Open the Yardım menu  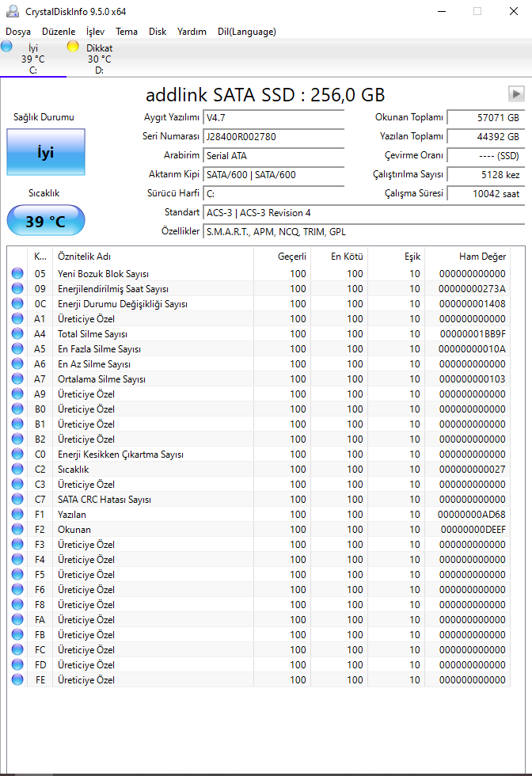(192, 32)
